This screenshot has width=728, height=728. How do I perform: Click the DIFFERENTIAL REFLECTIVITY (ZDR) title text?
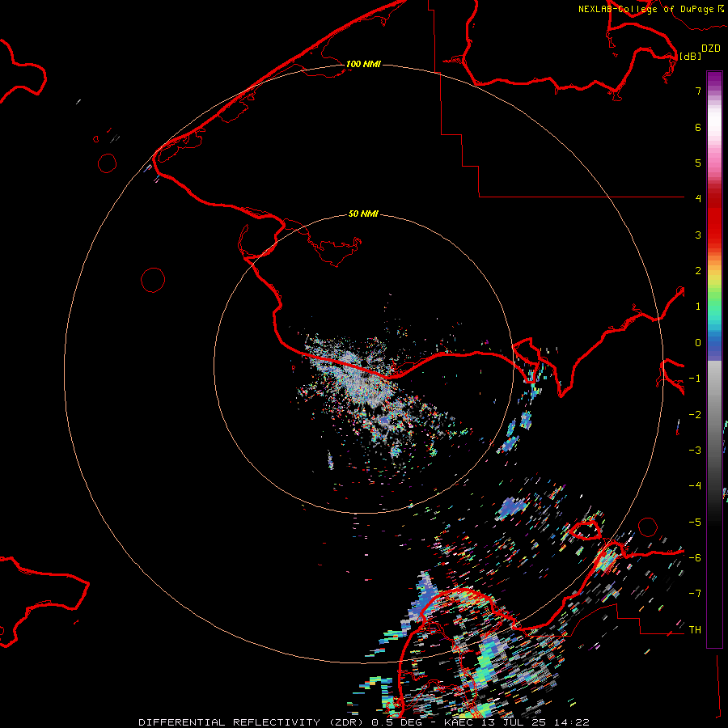click(252, 722)
